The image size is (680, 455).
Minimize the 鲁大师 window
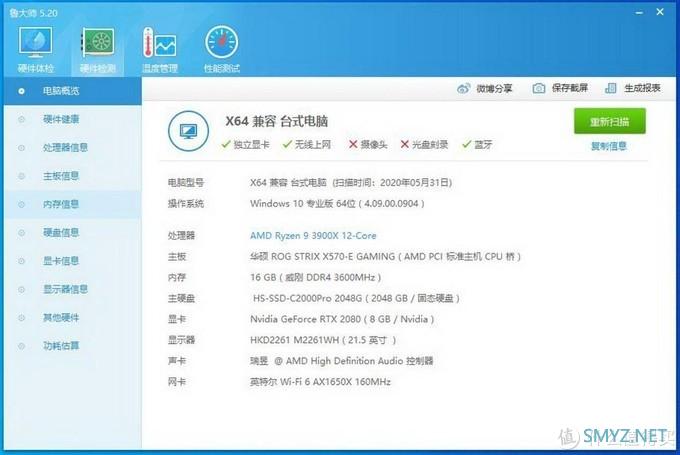coord(639,13)
